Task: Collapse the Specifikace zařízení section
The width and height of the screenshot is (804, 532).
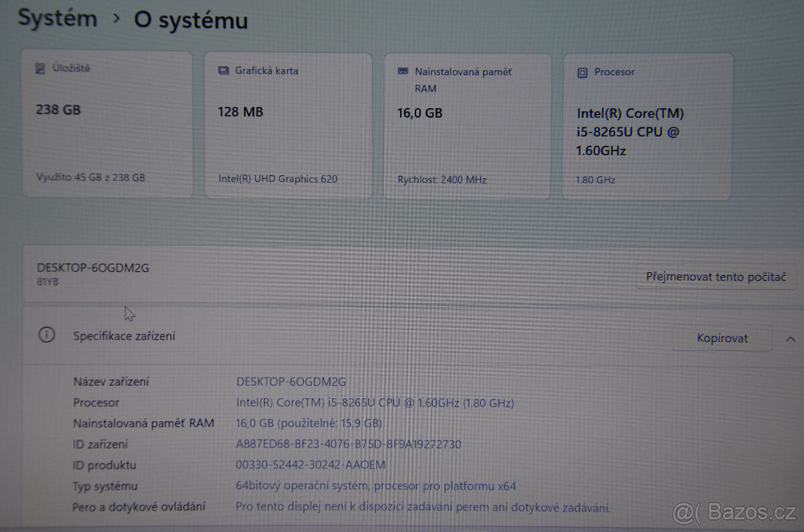Action: tap(789, 338)
